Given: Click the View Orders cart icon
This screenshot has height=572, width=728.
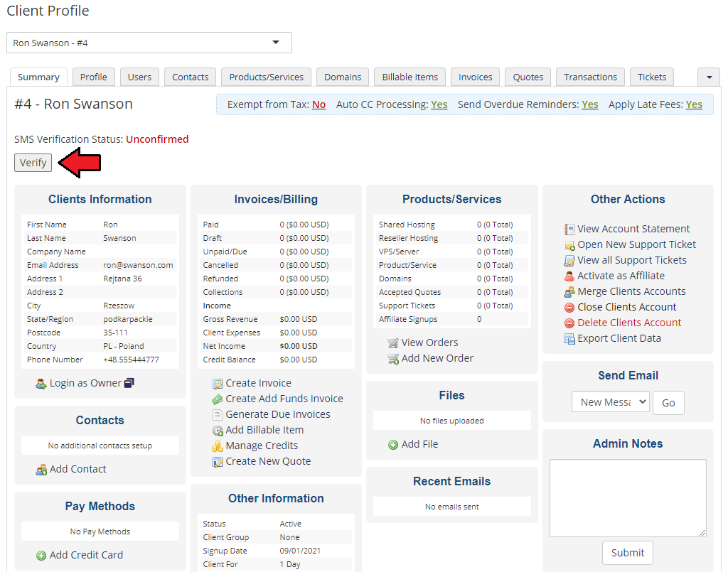Looking at the screenshot, I should [x=392, y=343].
